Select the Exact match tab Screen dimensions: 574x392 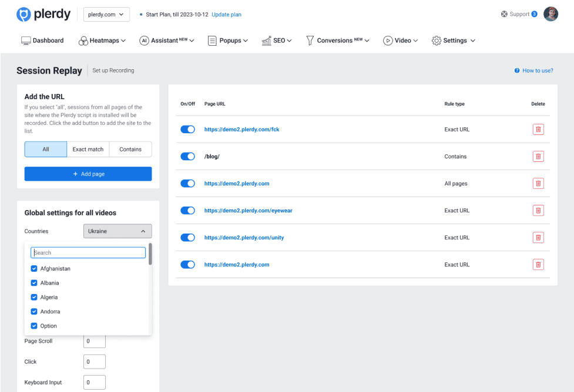point(88,150)
